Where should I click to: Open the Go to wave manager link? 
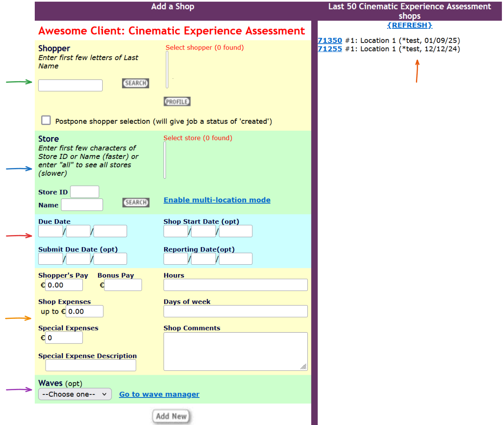pyautogui.click(x=159, y=394)
